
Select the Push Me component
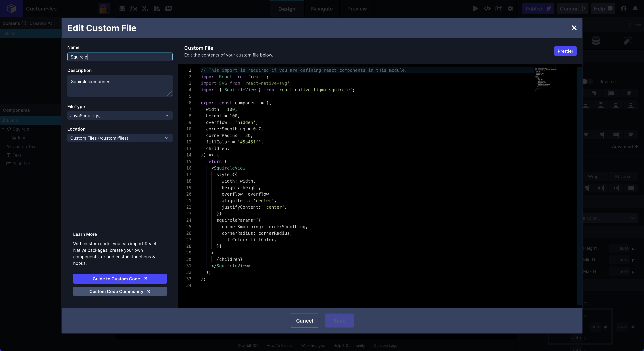coord(21,164)
